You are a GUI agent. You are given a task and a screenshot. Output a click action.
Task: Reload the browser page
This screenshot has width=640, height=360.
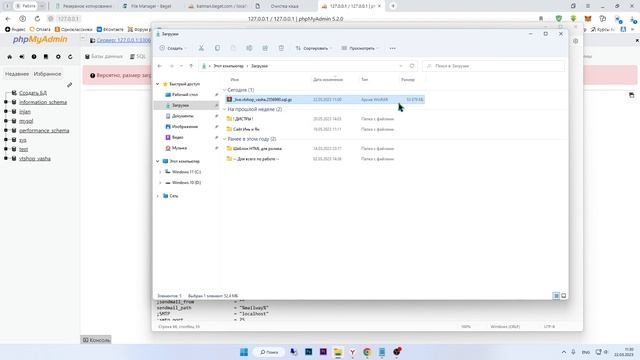coord(37,19)
